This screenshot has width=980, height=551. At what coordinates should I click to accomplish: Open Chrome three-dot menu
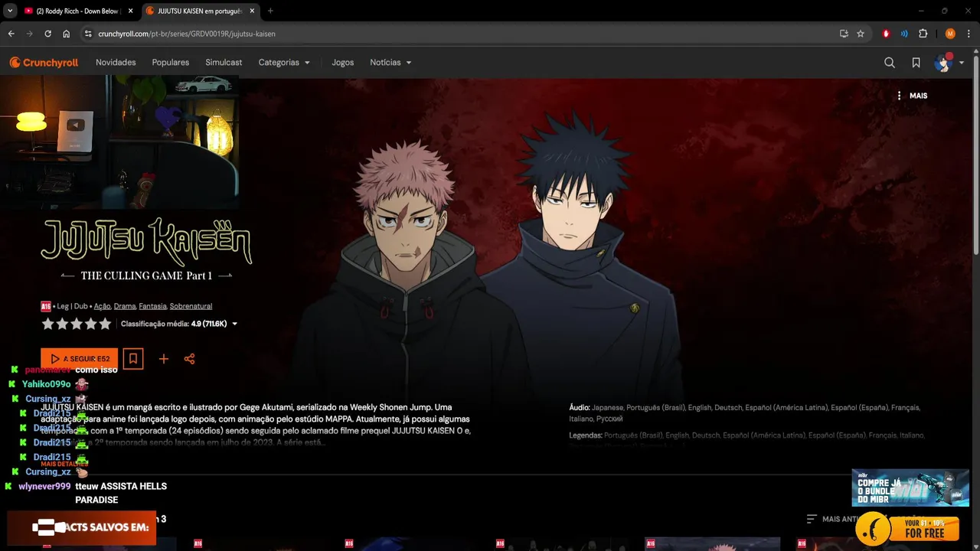pos(969,34)
